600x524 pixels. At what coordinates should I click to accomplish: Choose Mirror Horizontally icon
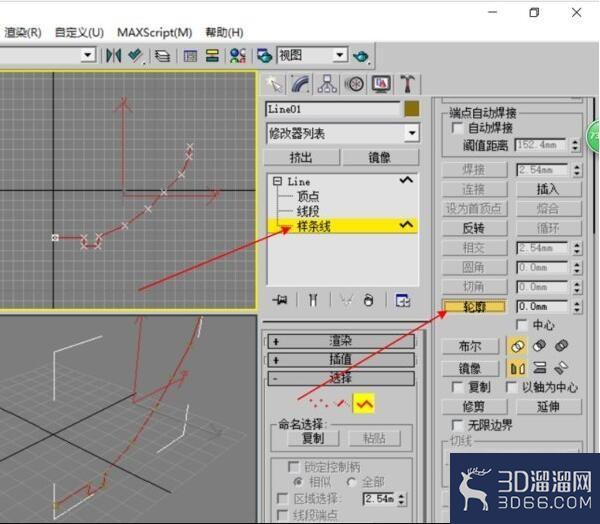(x=517, y=368)
